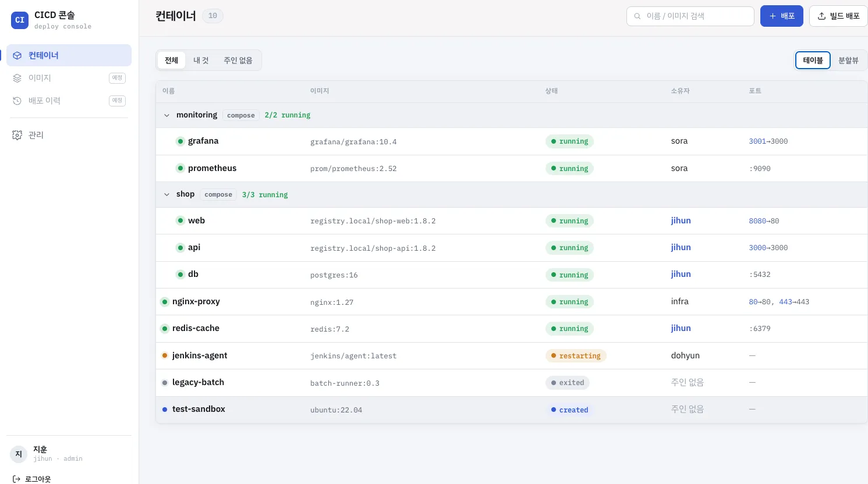The image size is (868, 484).
Task: Select the jenkins-agent container row
Action: (511, 355)
